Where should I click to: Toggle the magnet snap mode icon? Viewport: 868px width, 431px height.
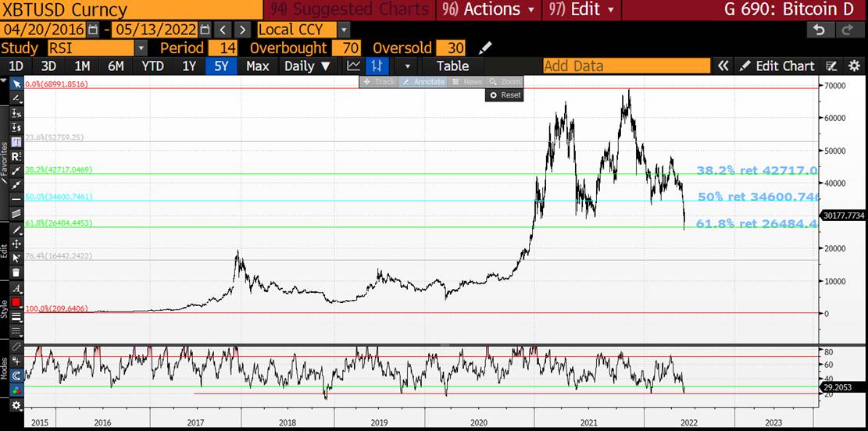(x=16, y=376)
